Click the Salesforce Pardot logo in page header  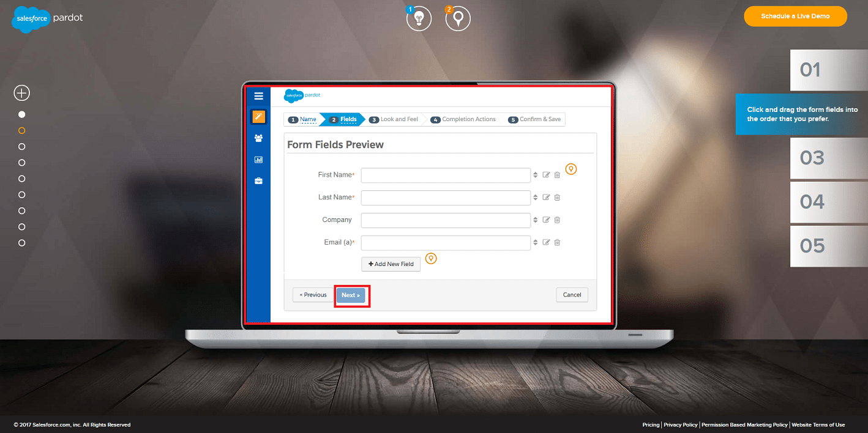click(x=47, y=20)
